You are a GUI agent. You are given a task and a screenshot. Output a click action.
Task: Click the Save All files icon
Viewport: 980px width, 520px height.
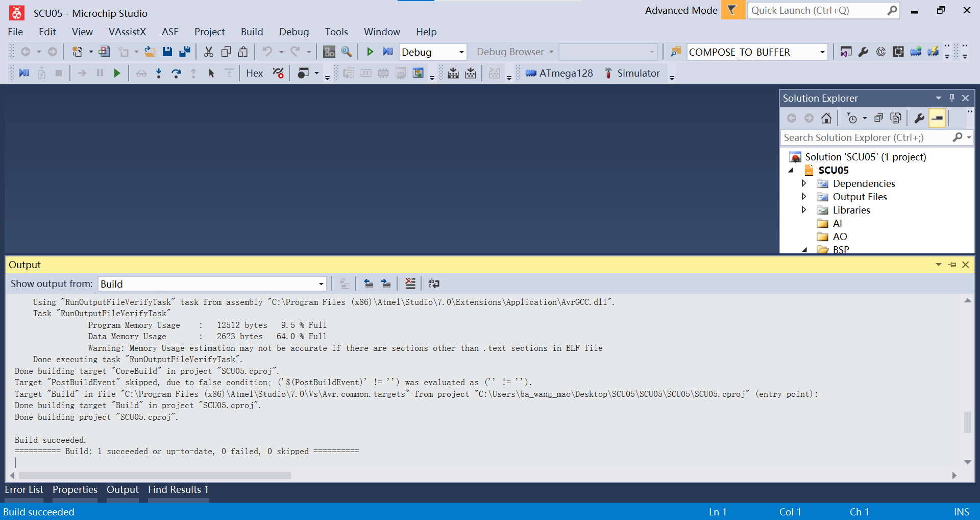pos(184,52)
